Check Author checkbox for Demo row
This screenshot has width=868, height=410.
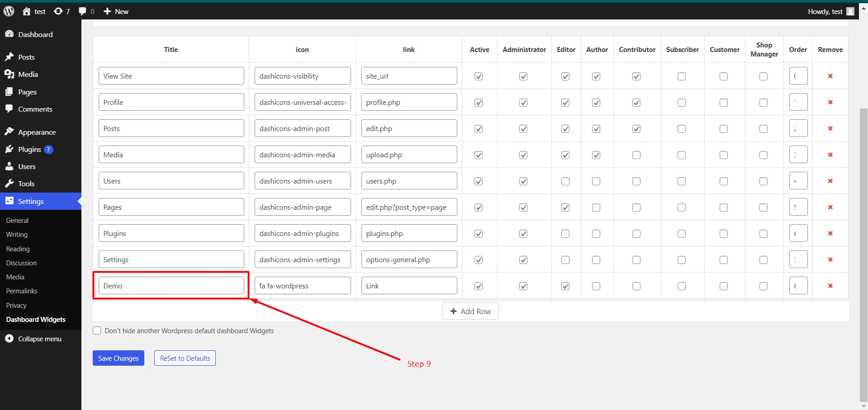(x=596, y=286)
